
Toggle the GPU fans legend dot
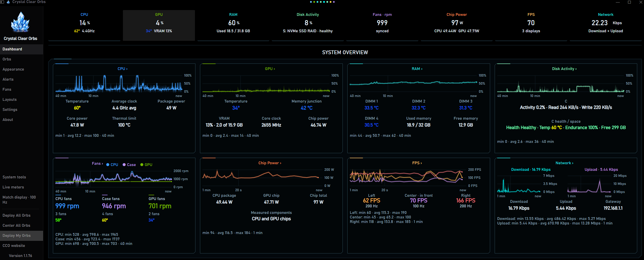pyautogui.click(x=142, y=165)
